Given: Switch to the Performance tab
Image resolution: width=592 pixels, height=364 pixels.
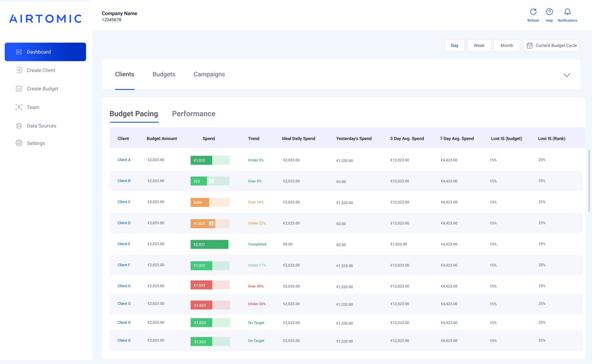Looking at the screenshot, I should (x=194, y=114).
